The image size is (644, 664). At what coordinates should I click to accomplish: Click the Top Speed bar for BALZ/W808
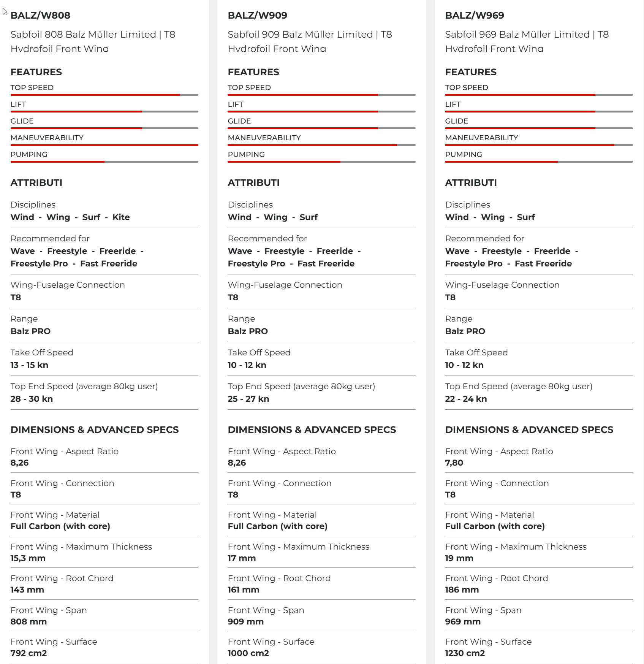[x=104, y=95]
